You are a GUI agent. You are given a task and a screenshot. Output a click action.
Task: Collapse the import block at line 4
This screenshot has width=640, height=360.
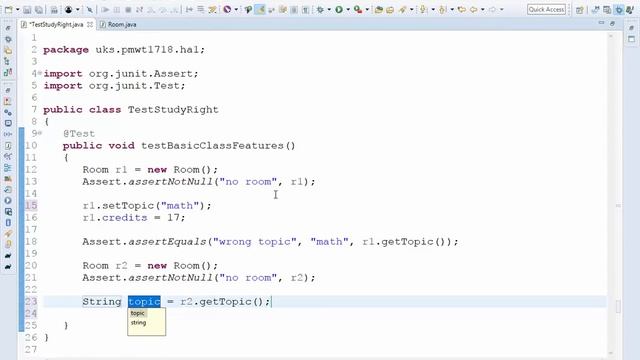tap(40, 73)
